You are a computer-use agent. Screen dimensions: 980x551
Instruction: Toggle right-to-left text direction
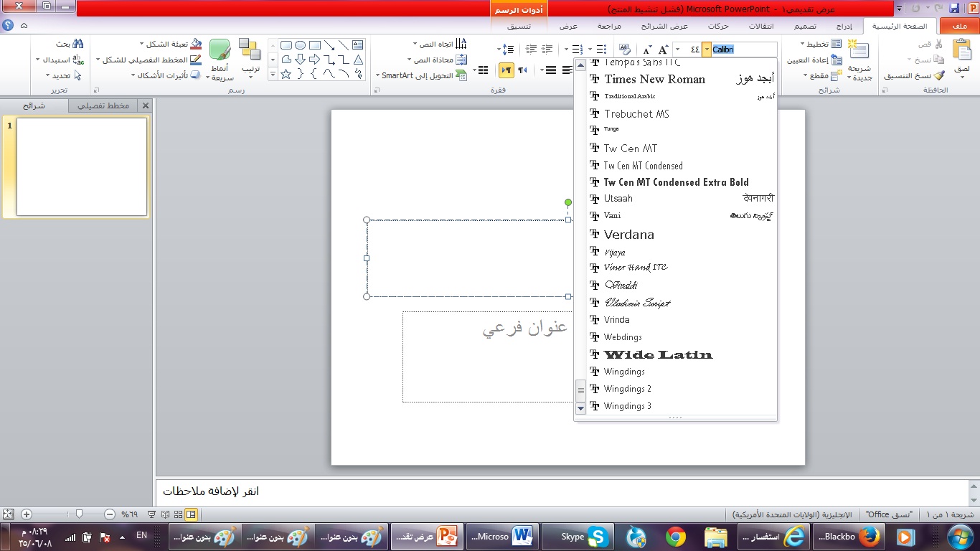pyautogui.click(x=507, y=70)
